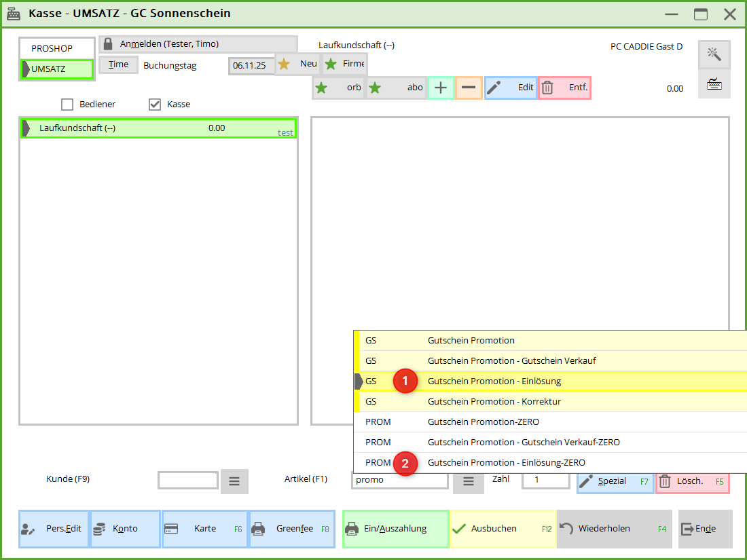Click the Entf. trash button
The height and width of the screenshot is (560, 747).
564,88
